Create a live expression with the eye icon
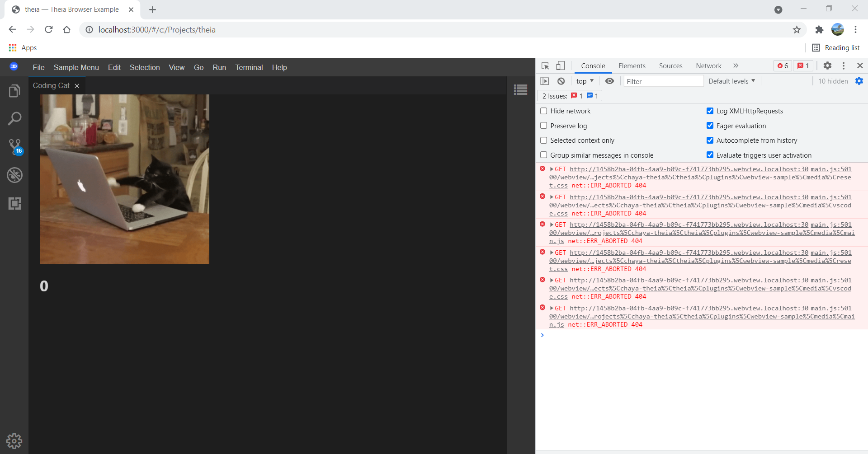Image resolution: width=868 pixels, height=454 pixels. pyautogui.click(x=609, y=81)
